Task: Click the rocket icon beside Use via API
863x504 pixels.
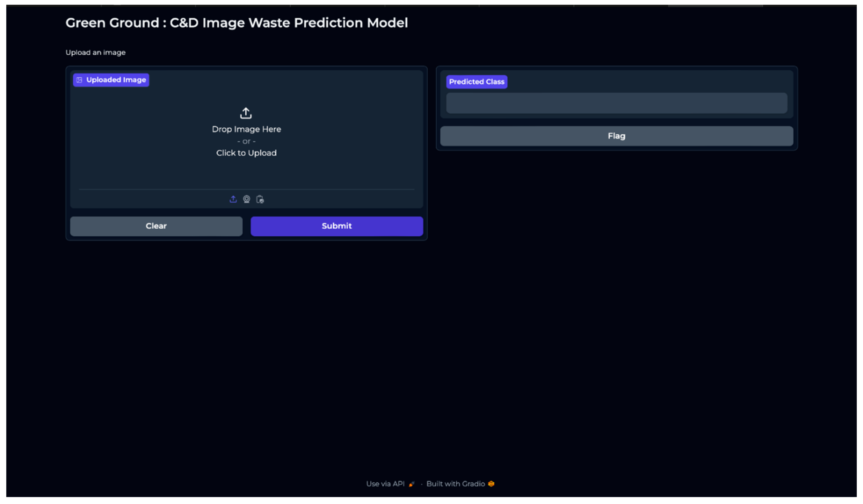Action: (412, 484)
